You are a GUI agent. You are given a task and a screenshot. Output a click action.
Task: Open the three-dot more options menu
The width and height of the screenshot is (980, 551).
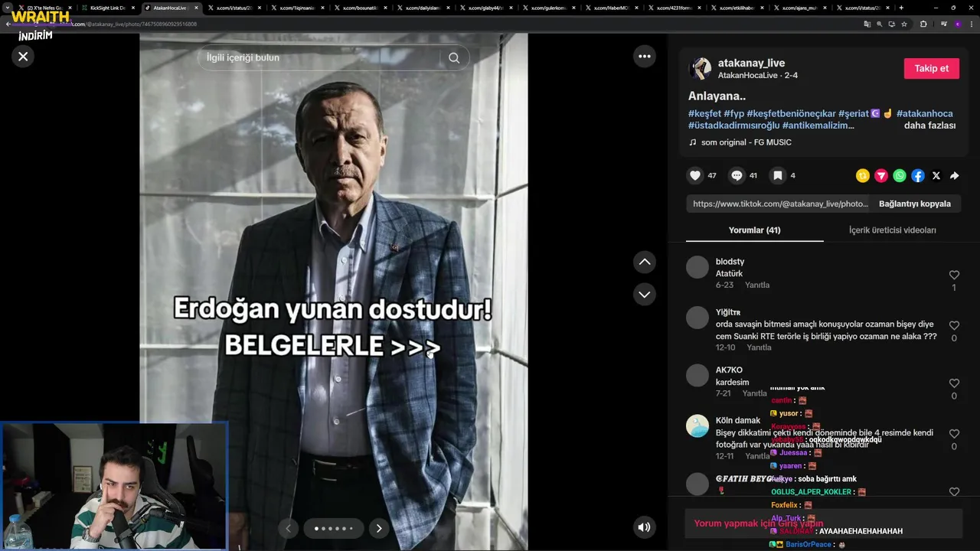pos(645,56)
